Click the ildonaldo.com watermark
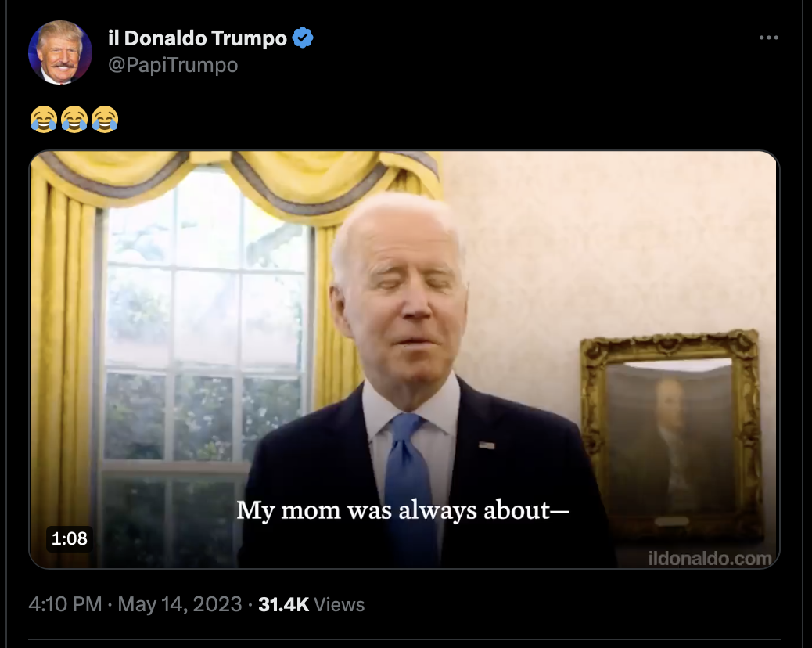812x648 pixels. [710, 558]
